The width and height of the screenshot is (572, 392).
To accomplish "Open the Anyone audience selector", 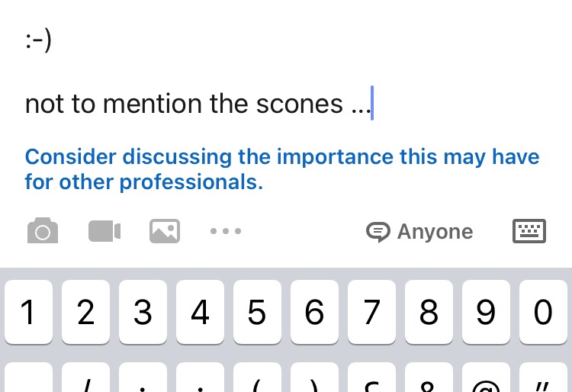I will [435, 232].
